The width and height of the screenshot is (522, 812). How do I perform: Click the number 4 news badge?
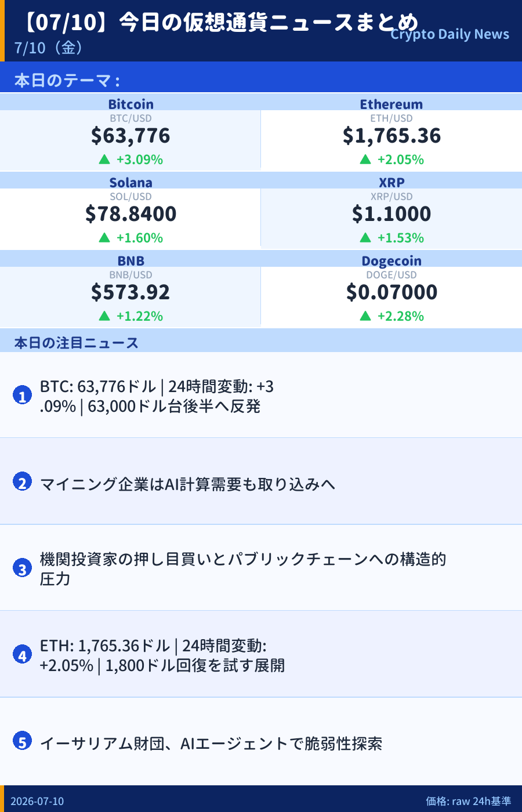(x=22, y=654)
